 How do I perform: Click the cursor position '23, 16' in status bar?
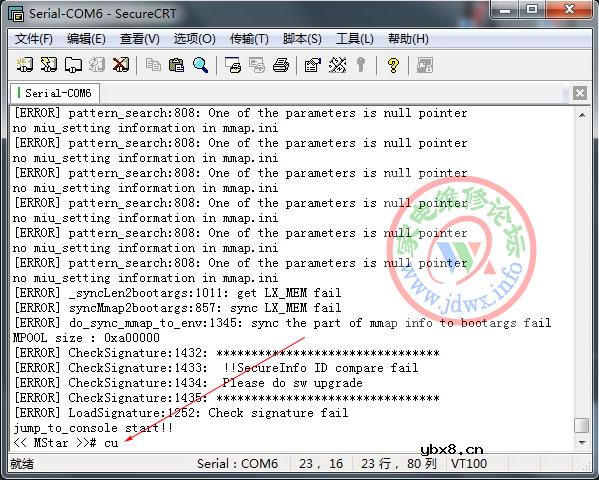tap(321, 464)
